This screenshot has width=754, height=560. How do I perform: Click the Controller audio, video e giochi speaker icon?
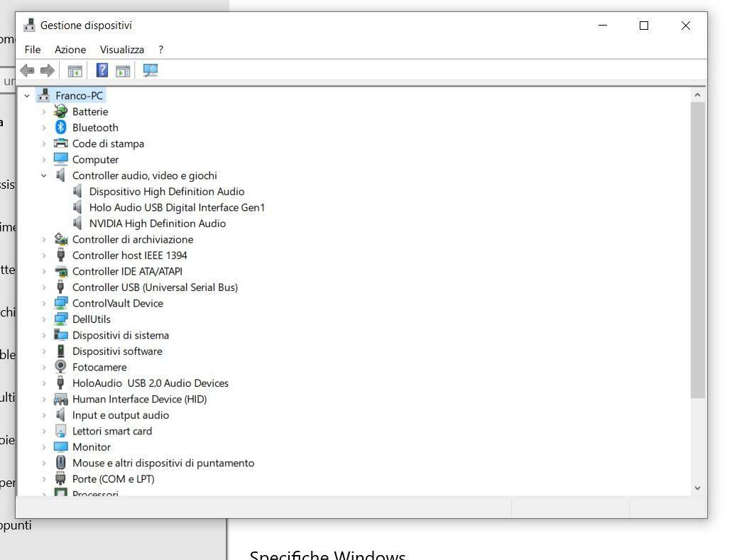pyautogui.click(x=60, y=175)
